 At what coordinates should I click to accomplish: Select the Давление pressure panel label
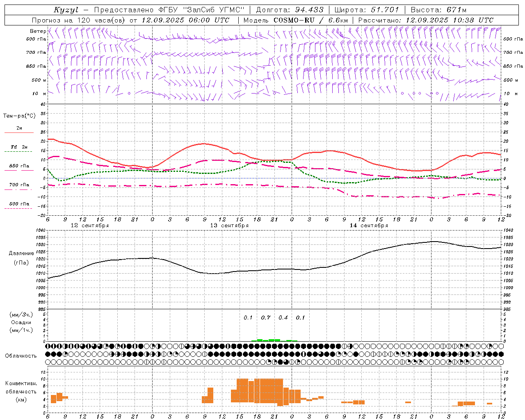coord(21,253)
